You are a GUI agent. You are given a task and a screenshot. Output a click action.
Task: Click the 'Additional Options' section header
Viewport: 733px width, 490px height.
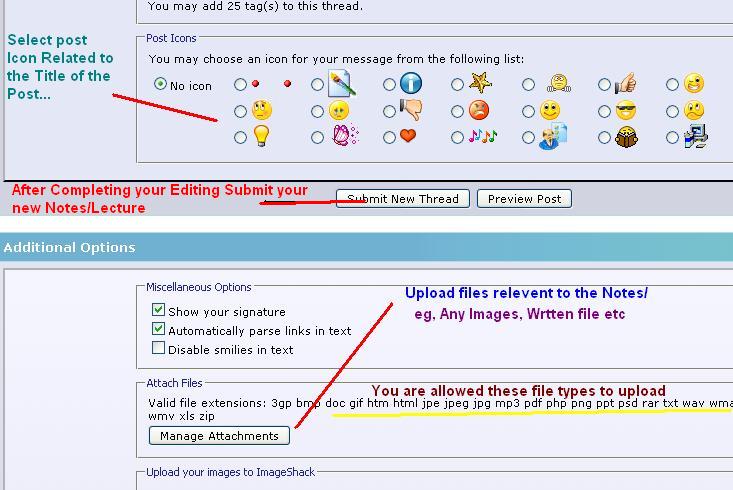click(x=69, y=247)
